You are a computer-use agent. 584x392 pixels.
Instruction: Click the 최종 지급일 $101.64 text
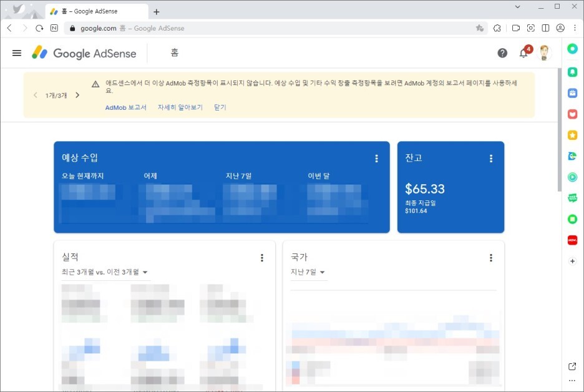(x=421, y=207)
